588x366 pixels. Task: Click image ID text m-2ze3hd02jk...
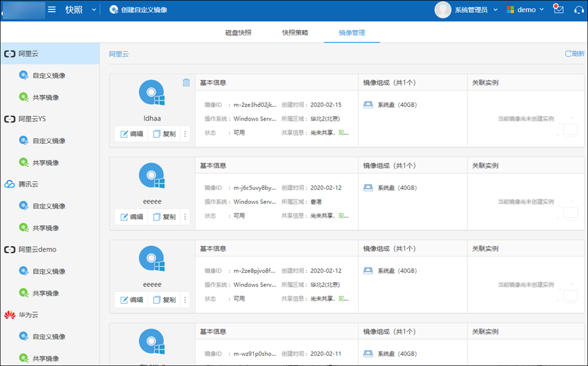click(255, 105)
